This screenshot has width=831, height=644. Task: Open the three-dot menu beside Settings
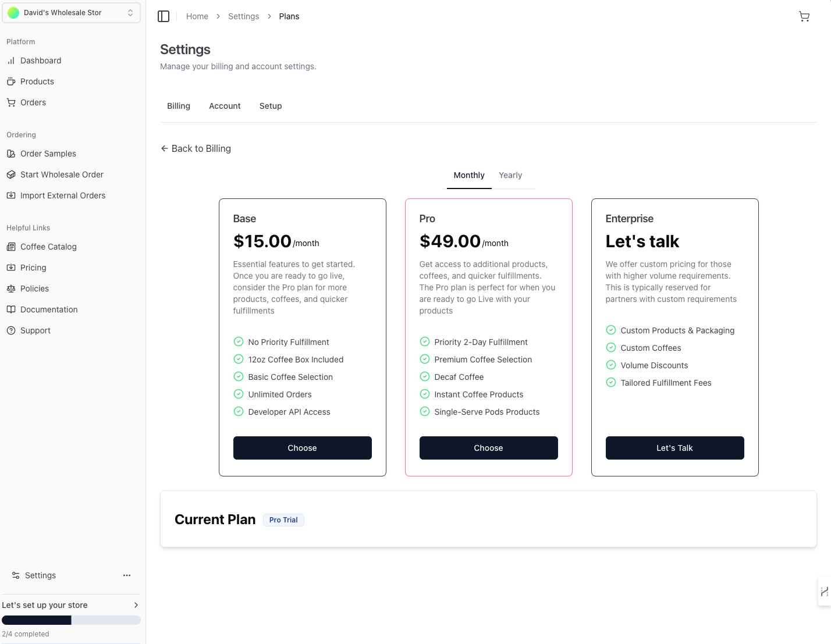127,575
